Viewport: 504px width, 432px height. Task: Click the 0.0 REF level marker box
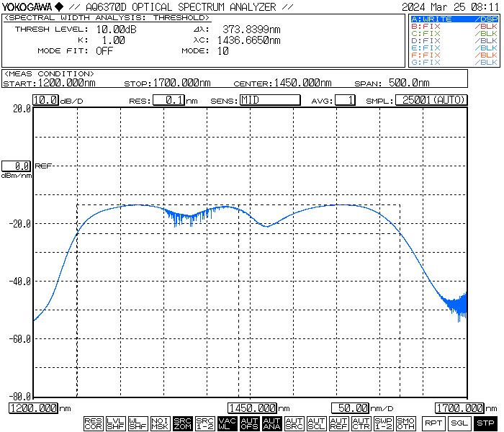17,166
